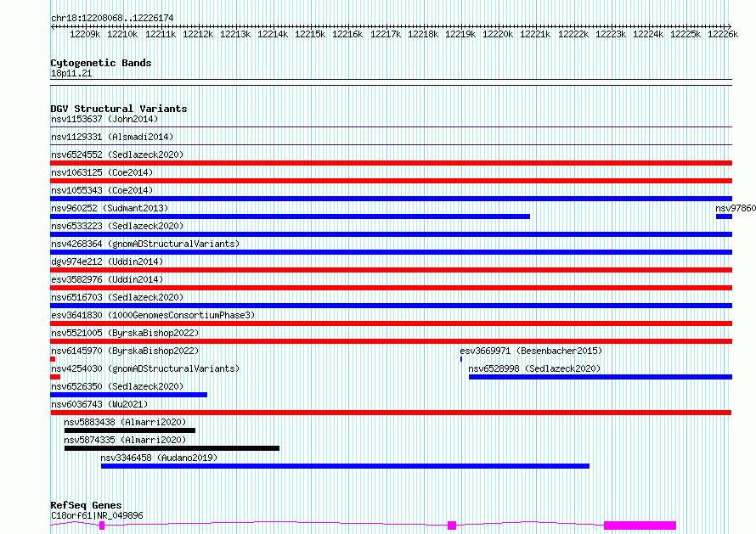Open the C18orf61|NR_049896 gene label
756x534 pixels.
(97, 515)
